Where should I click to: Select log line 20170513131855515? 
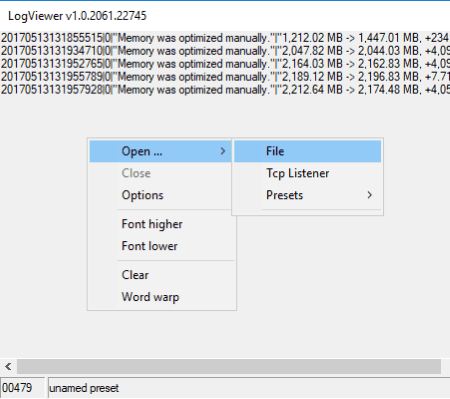(x=225, y=38)
